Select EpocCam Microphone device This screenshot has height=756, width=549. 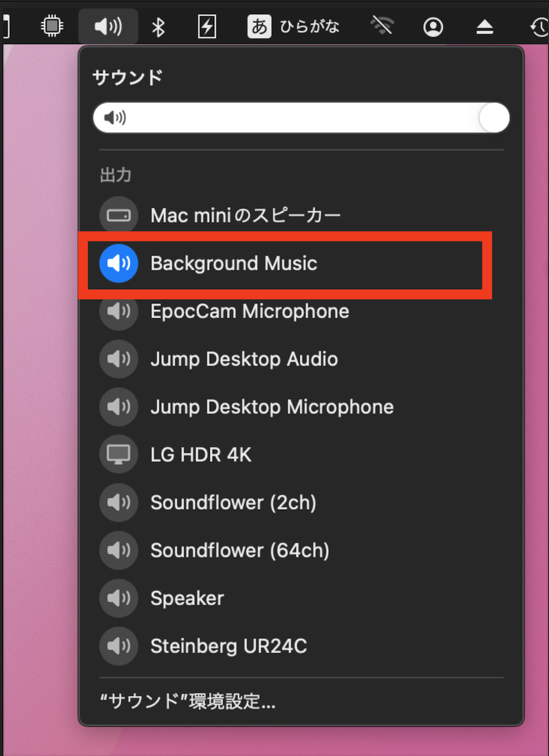pyautogui.click(x=249, y=311)
